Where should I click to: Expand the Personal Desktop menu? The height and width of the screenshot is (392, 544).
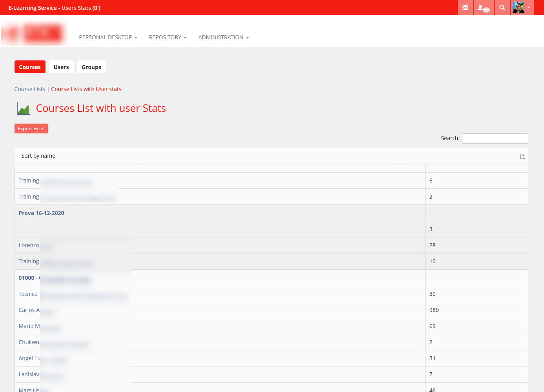(x=108, y=37)
